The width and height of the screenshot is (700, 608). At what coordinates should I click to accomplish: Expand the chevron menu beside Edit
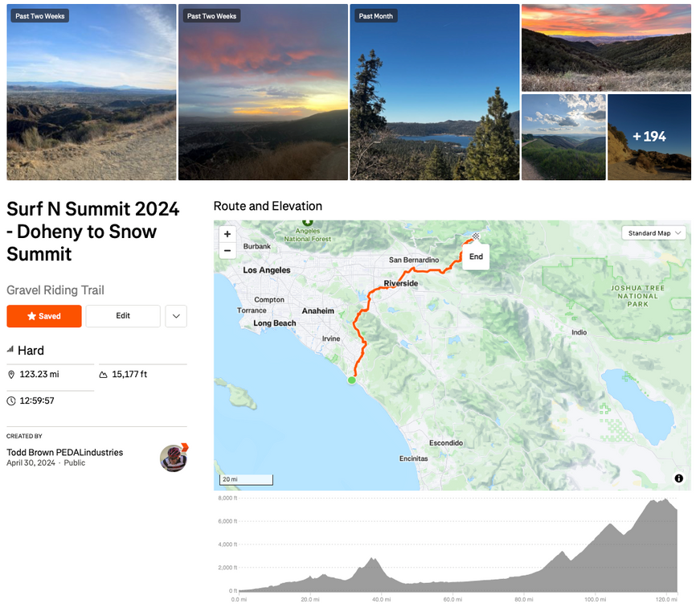coord(176,316)
